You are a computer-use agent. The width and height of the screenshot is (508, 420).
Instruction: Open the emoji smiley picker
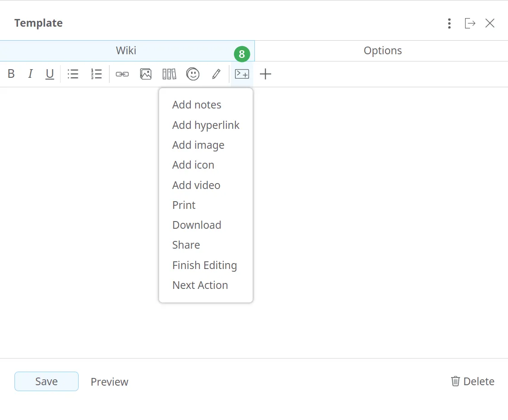pyautogui.click(x=193, y=74)
